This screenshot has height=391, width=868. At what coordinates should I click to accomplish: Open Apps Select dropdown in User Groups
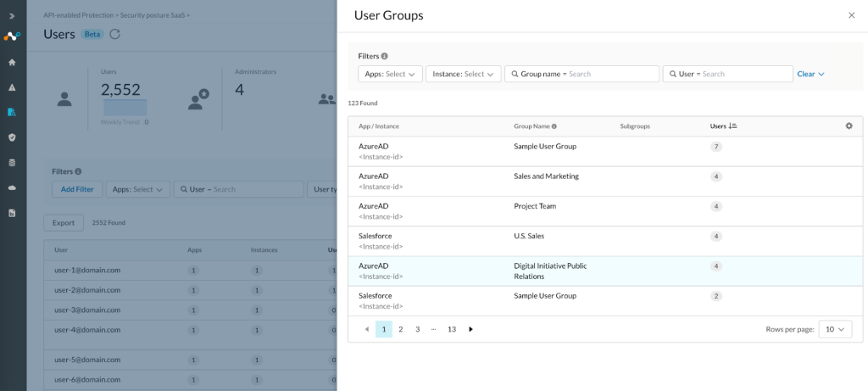(x=390, y=74)
